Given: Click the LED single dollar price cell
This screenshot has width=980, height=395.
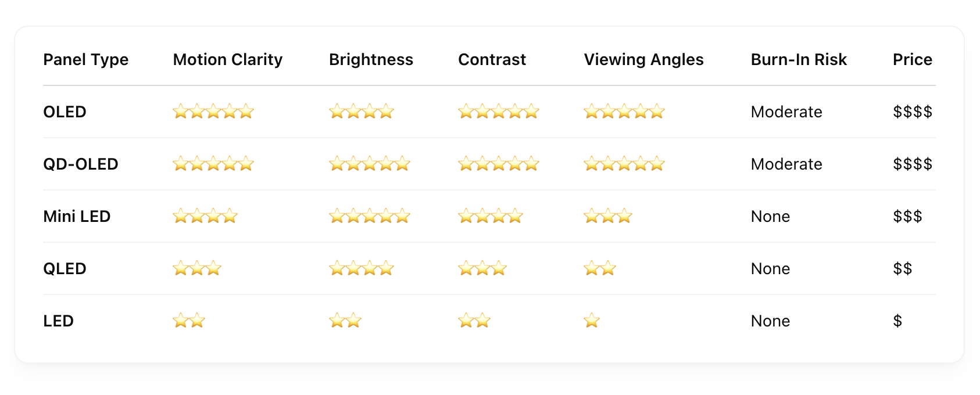Looking at the screenshot, I should coord(897,321).
